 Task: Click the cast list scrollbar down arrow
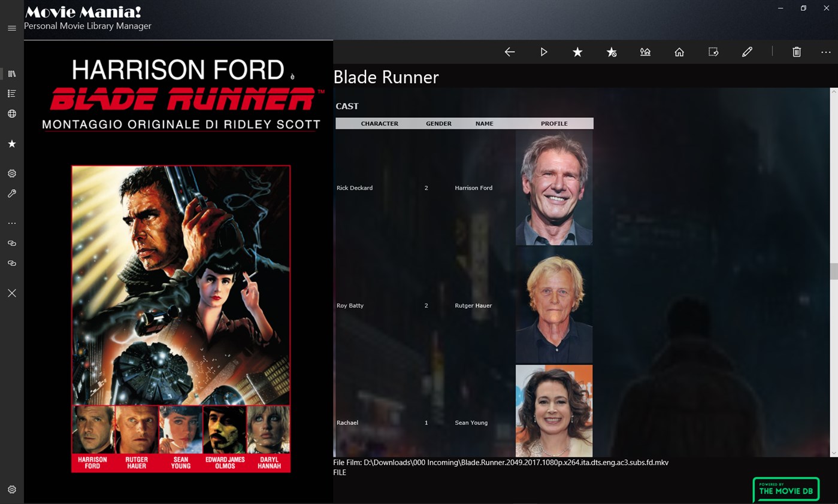pyautogui.click(x=833, y=453)
